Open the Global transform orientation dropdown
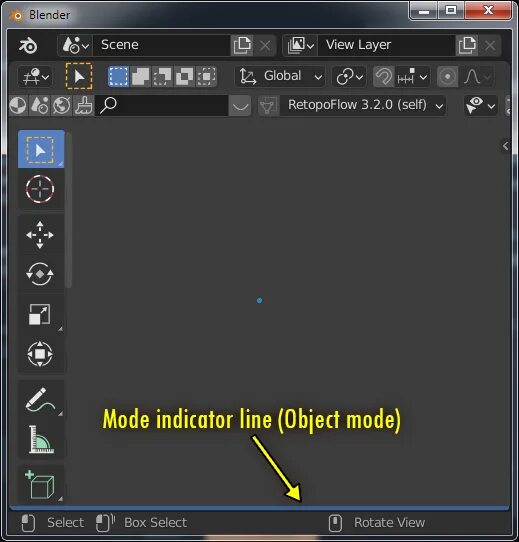The image size is (519, 542). pos(280,76)
